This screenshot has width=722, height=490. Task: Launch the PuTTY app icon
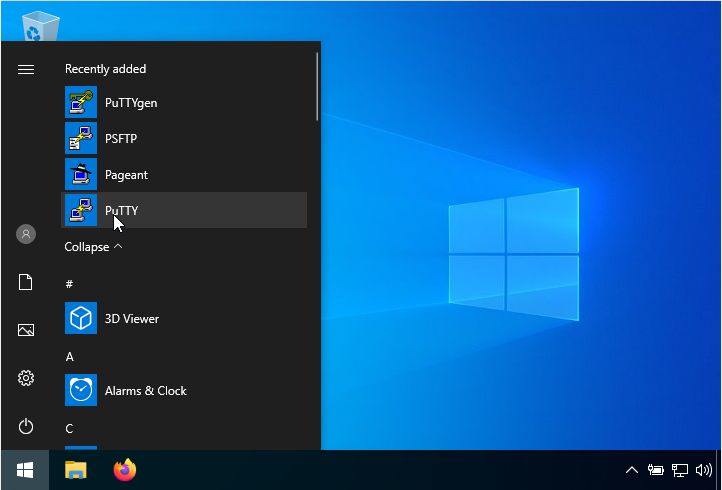[81, 210]
